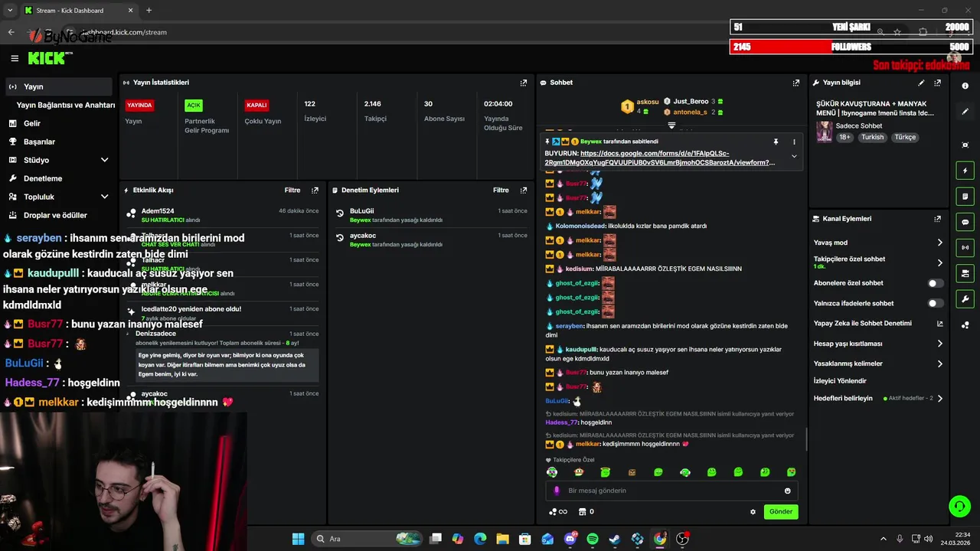The image size is (980, 551).
Task: Pop out the Yayın İstatistikleri panel
Action: 524,83
